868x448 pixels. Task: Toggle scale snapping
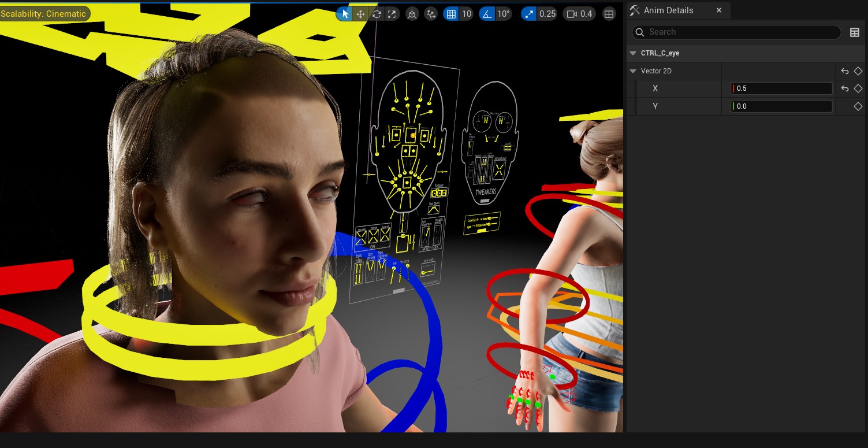pyautogui.click(x=528, y=14)
